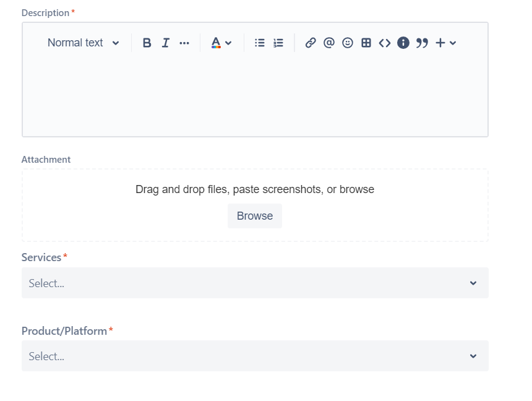Insert a table

(x=366, y=43)
